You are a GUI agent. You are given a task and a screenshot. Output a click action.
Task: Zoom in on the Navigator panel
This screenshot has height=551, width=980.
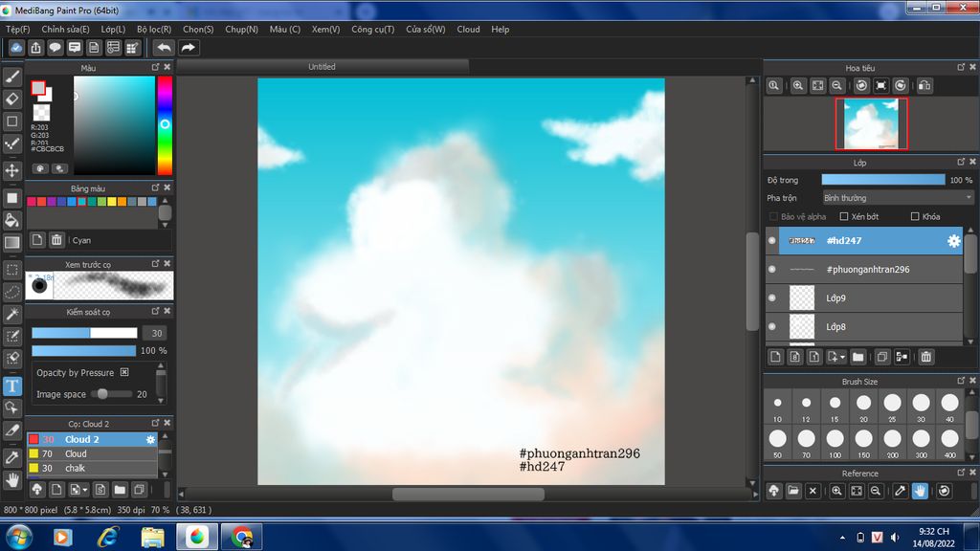(x=798, y=85)
